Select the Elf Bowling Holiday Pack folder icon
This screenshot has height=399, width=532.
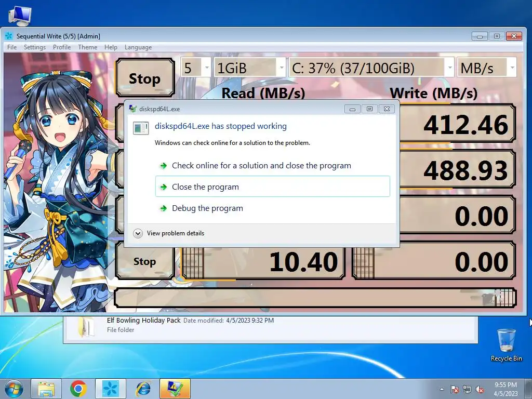click(x=86, y=326)
